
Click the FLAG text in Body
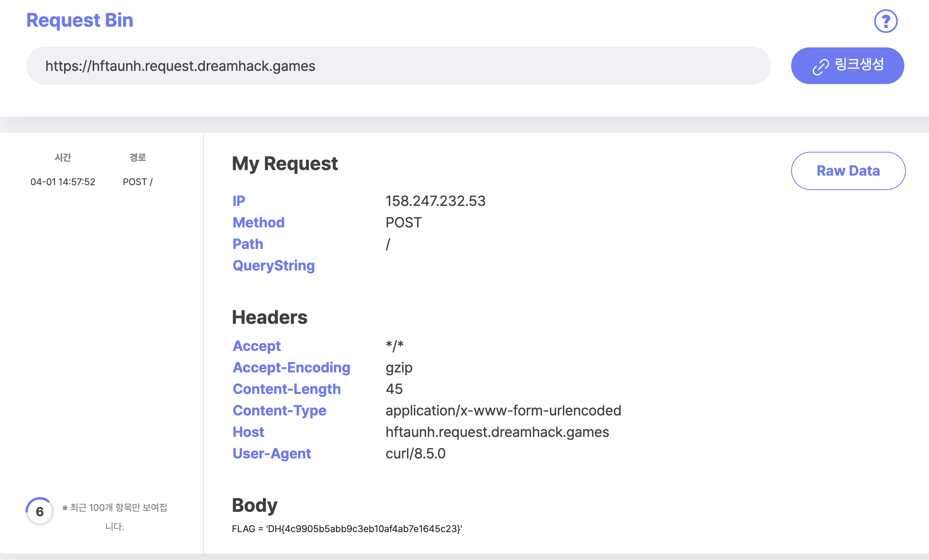click(x=347, y=529)
